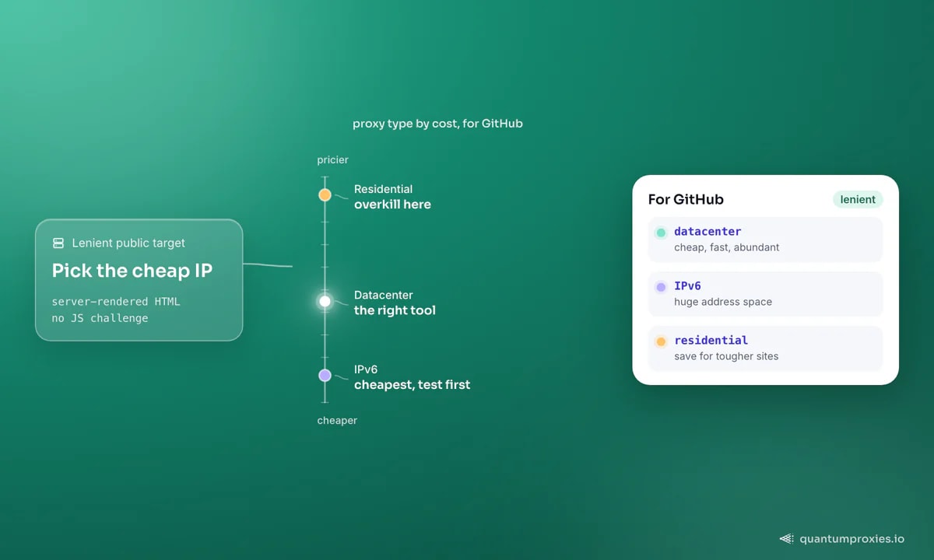Select the lenient badge in the GitHub card
This screenshot has height=560, width=934.
858,200
